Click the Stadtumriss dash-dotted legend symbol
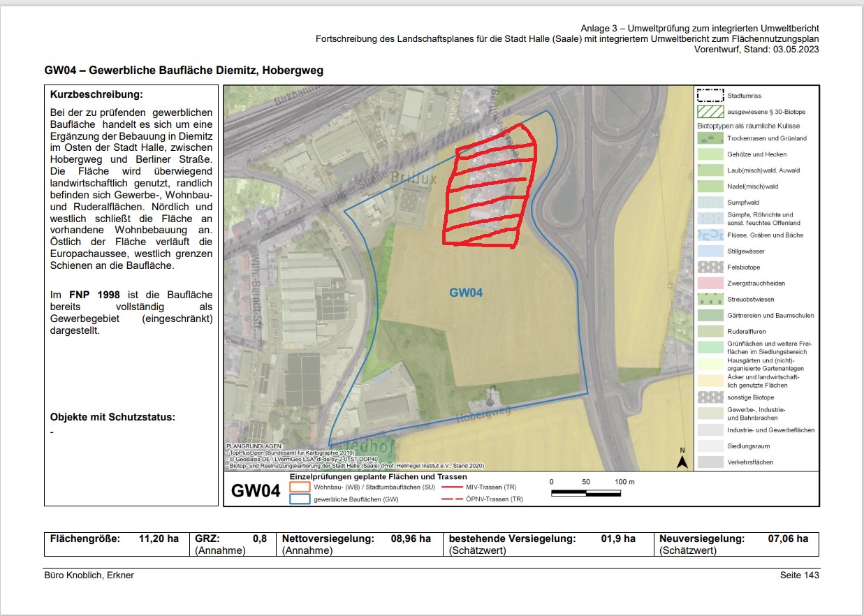Viewport: 864px width, 616px height. pyautogui.click(x=709, y=96)
